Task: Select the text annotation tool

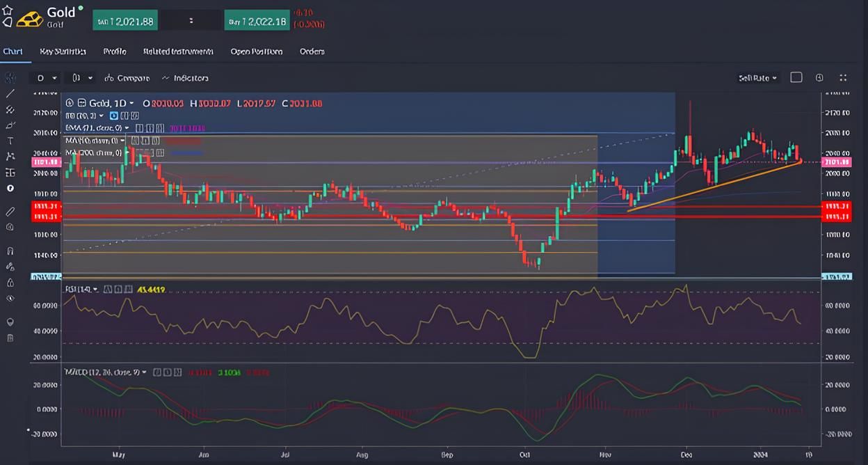Action: coord(10,141)
